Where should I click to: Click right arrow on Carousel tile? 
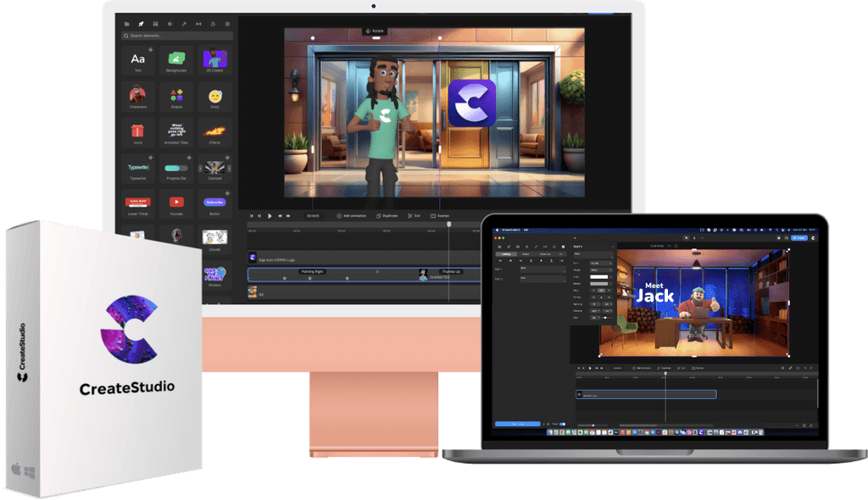[x=231, y=168]
